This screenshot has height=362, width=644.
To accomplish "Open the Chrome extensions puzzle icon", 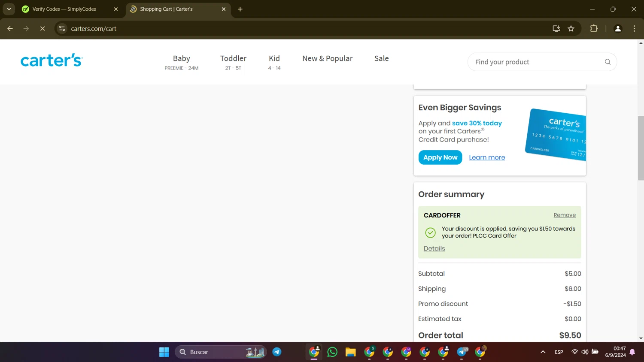I will tap(594, 29).
